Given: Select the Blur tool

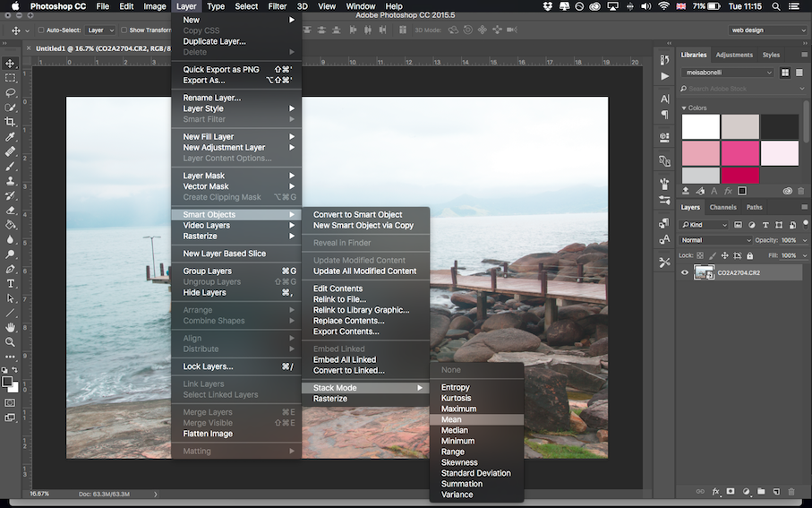Looking at the screenshot, I should tap(10, 239).
